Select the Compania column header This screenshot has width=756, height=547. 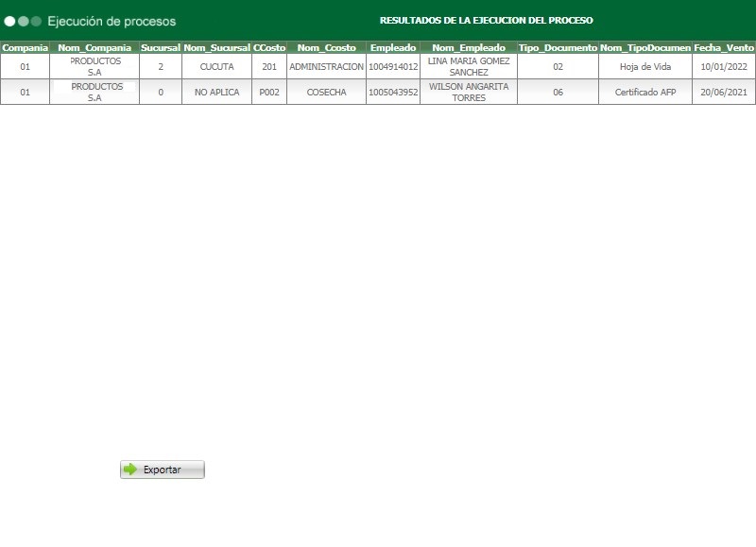click(25, 46)
